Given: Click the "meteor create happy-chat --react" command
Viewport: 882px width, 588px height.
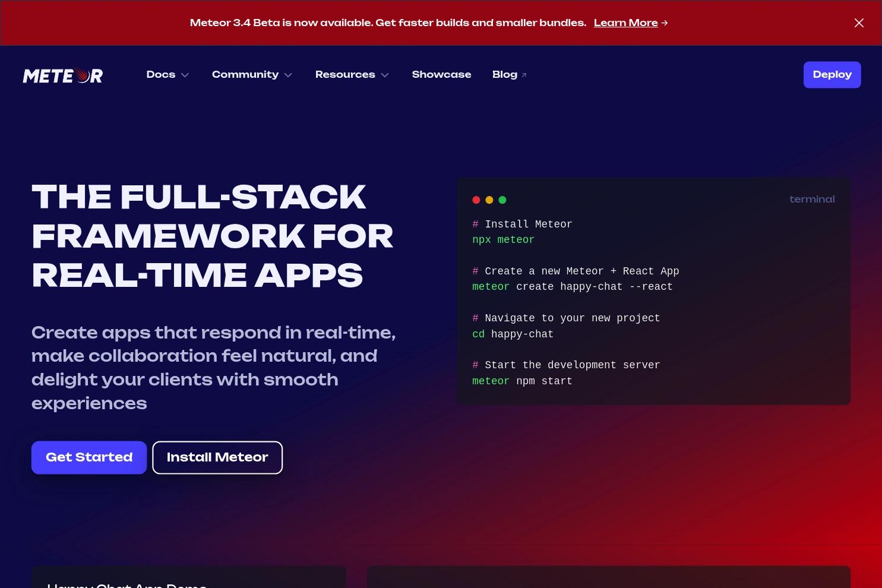Looking at the screenshot, I should [x=573, y=287].
